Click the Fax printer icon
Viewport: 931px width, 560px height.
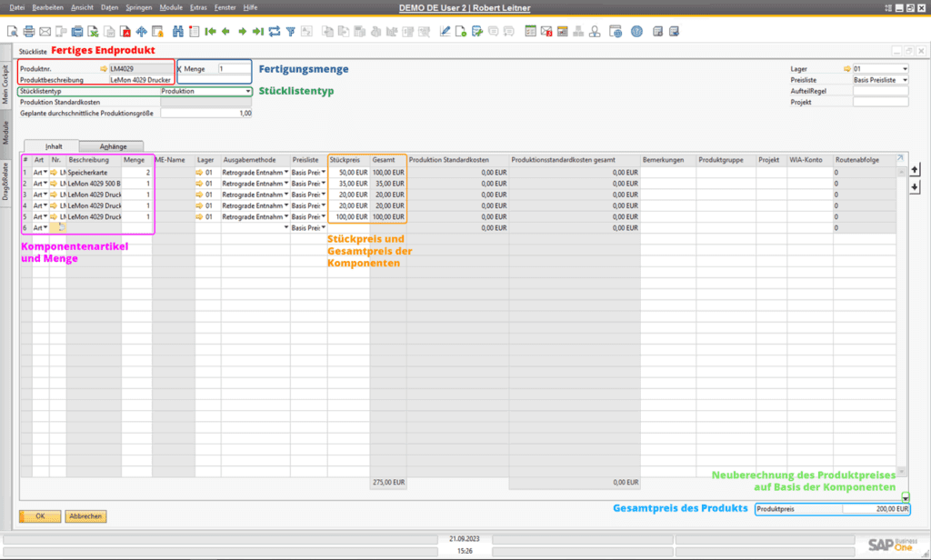(77, 32)
